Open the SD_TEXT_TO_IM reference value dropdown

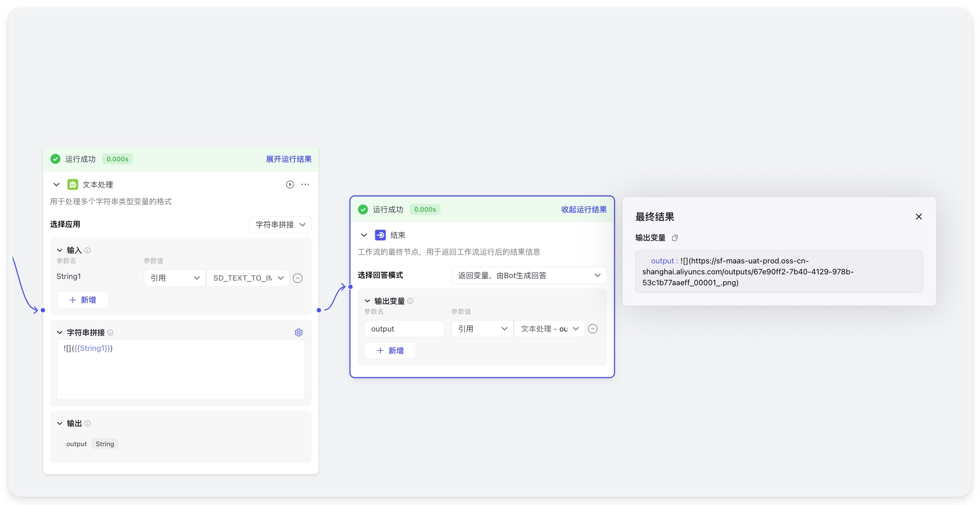[248, 278]
